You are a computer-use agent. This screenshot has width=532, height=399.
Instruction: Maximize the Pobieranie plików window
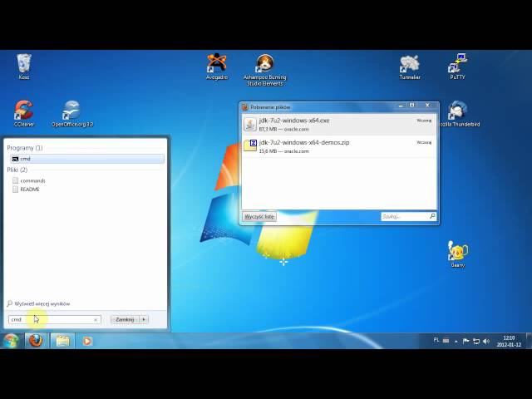(x=412, y=106)
